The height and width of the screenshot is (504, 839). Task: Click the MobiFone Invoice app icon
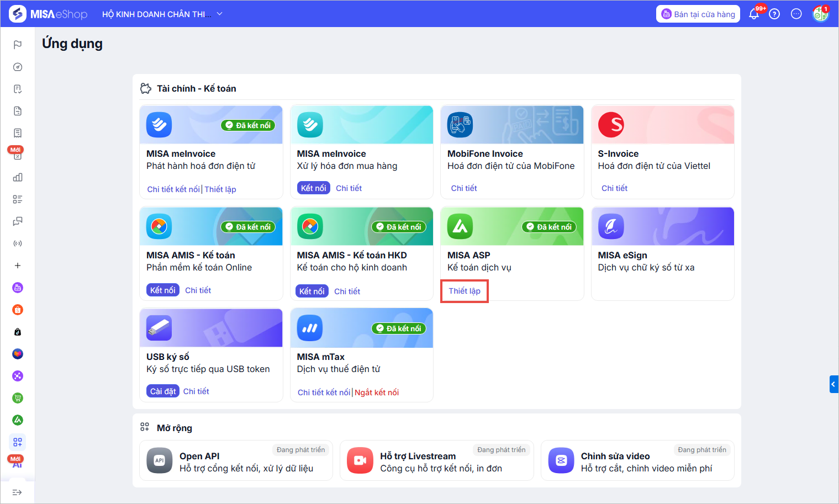(x=460, y=125)
